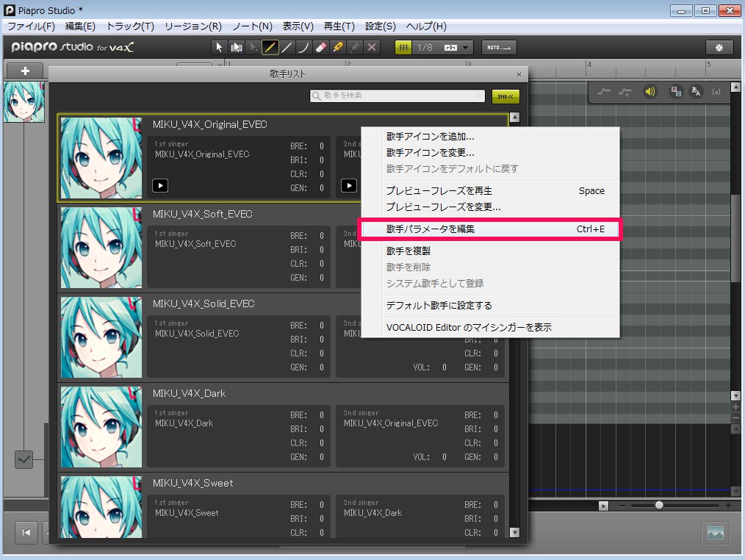The width and height of the screenshot is (745, 560).
Task: Play preview of 1st singer MIKU_V4X_Original_EVEC
Action: (x=160, y=185)
